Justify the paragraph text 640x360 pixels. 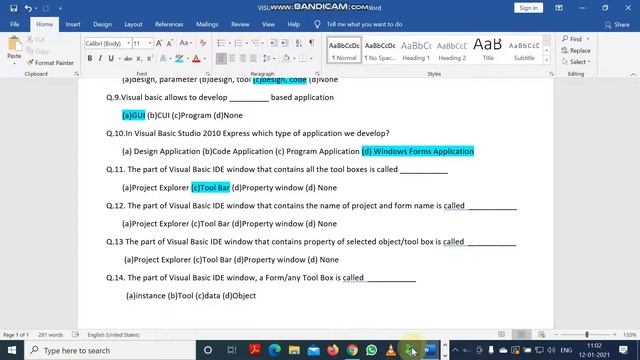pos(253,59)
